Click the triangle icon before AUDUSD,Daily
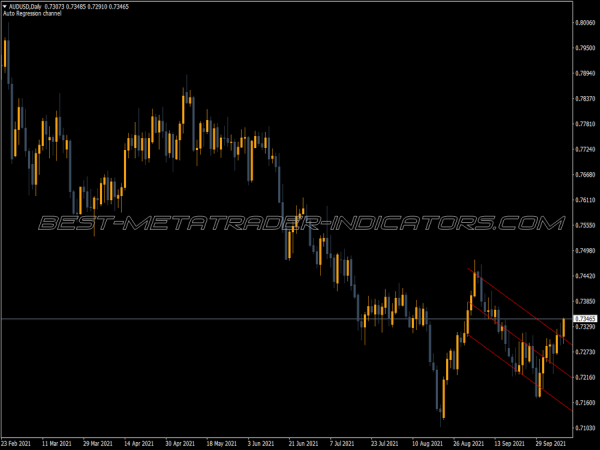Image resolution: width=600 pixels, height=450 pixels. point(5,7)
